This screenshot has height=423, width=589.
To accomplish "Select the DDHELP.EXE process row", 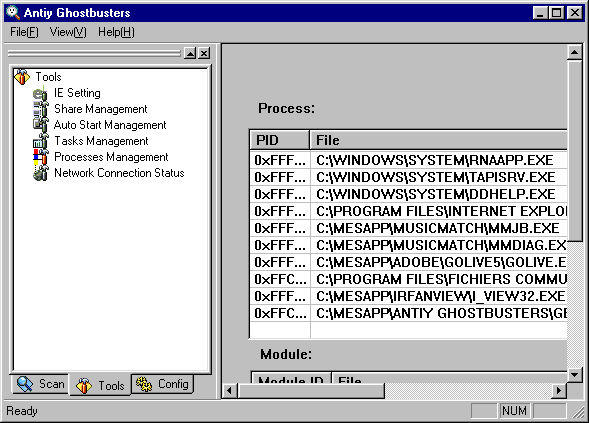I will pyautogui.click(x=408, y=194).
